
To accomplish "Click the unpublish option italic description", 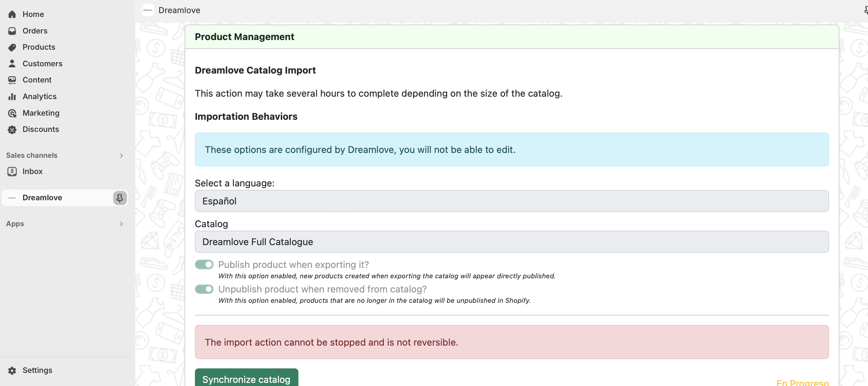I will (x=374, y=300).
